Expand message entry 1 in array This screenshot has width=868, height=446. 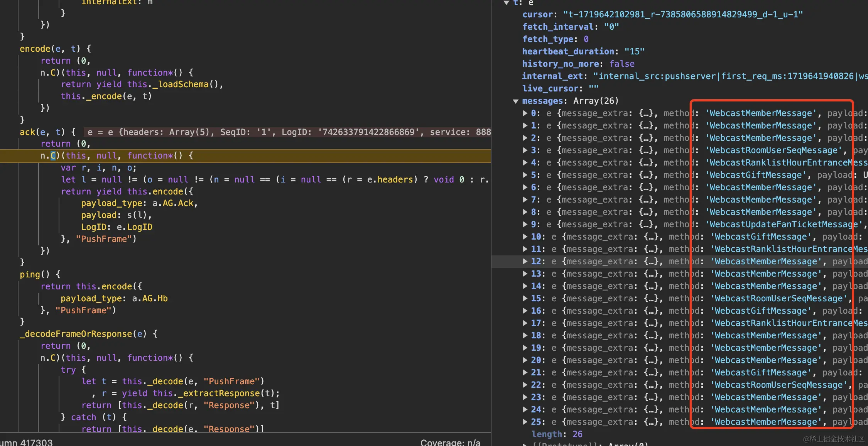click(x=525, y=126)
